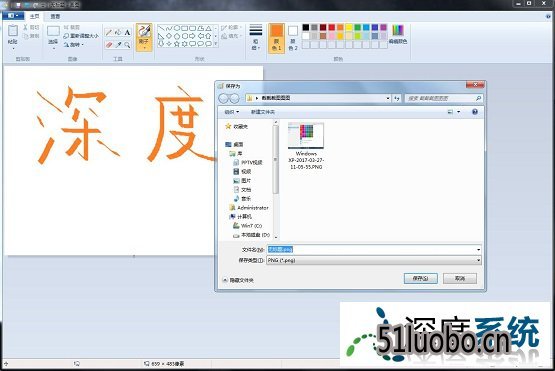
Task: Open the file name history dropdown arrow
Action: pyautogui.click(x=478, y=250)
